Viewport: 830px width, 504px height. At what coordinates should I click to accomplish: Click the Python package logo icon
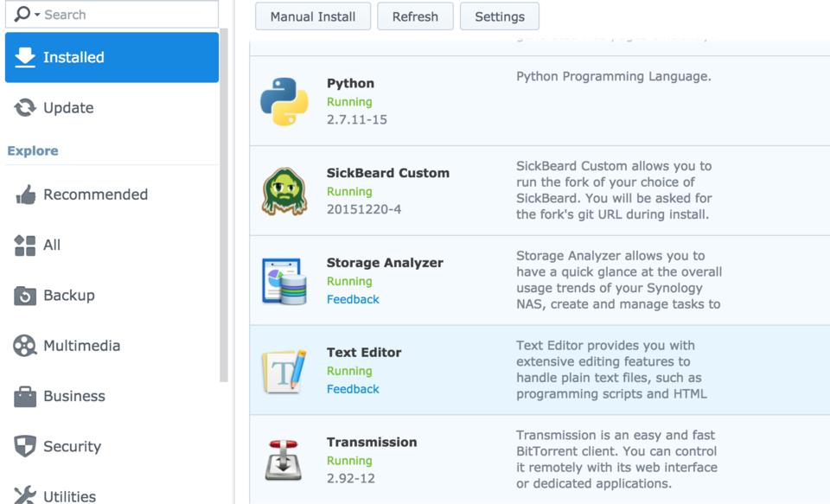284,102
